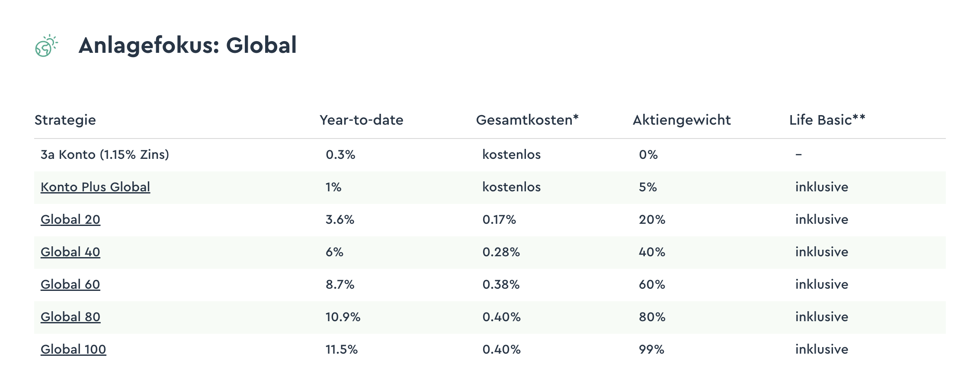Click the Strategie column header

[x=65, y=120]
